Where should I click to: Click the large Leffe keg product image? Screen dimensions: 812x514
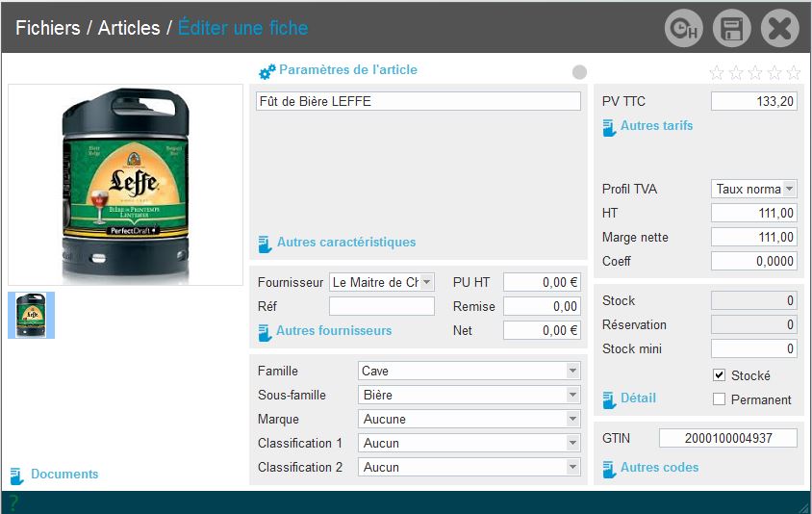(x=125, y=185)
